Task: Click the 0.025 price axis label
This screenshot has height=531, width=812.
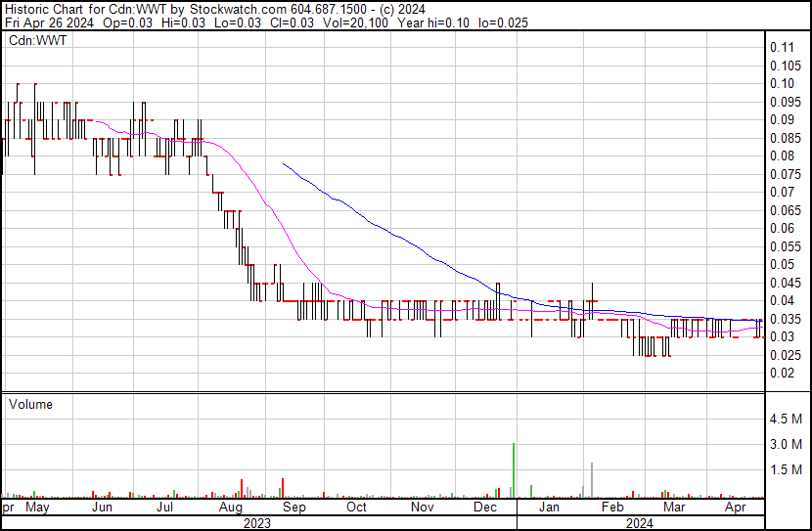Action: tap(785, 355)
